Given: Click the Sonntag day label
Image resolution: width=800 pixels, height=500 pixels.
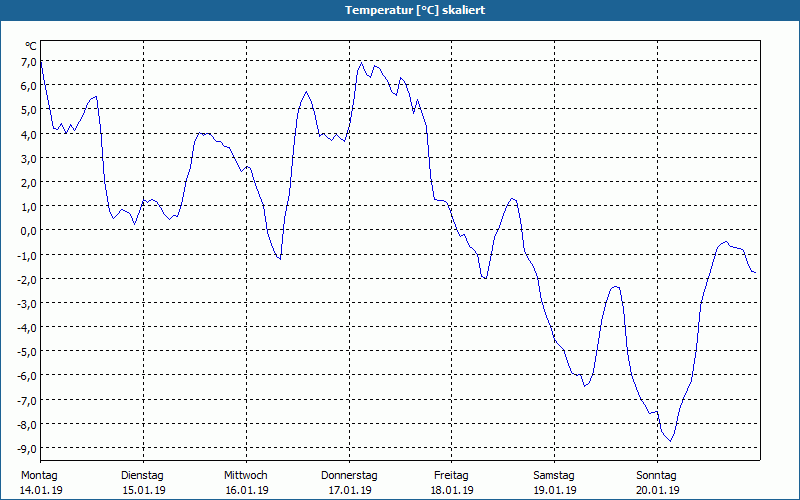Looking at the screenshot, I should coord(657,476).
